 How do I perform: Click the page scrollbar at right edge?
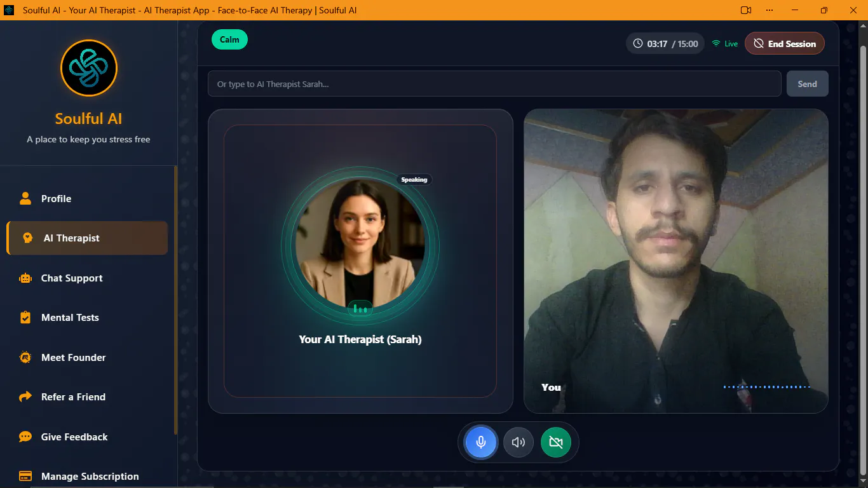(863, 261)
